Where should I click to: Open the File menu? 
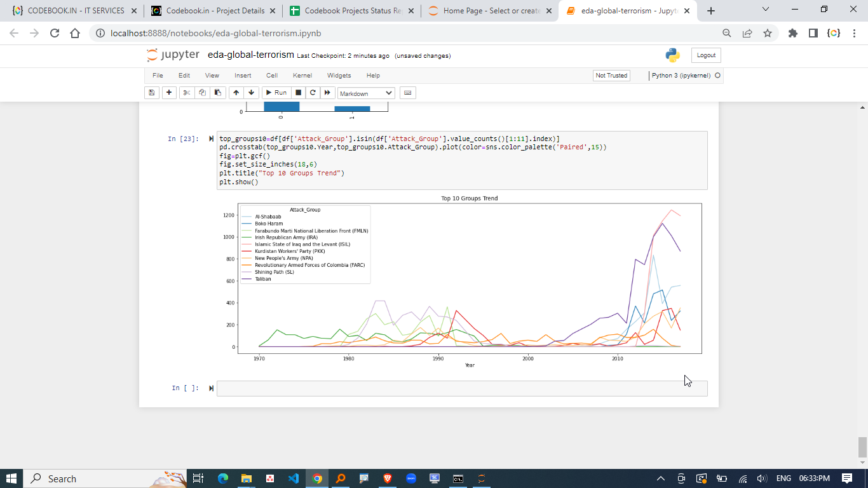pyautogui.click(x=158, y=76)
